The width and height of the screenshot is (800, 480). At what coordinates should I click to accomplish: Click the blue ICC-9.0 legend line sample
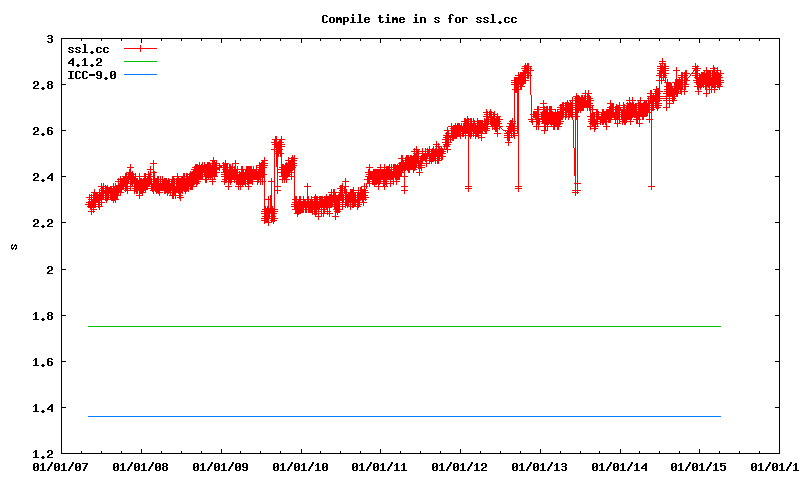140,75
